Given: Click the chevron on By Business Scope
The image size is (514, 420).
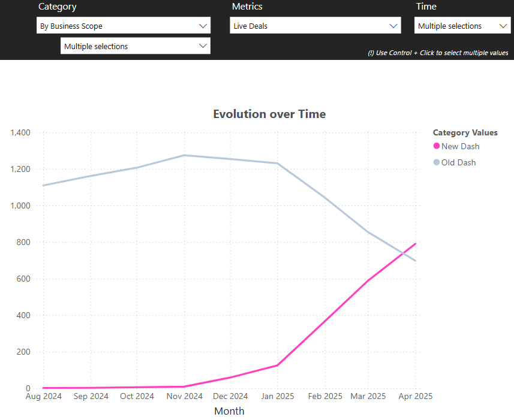Looking at the screenshot, I should pos(202,26).
